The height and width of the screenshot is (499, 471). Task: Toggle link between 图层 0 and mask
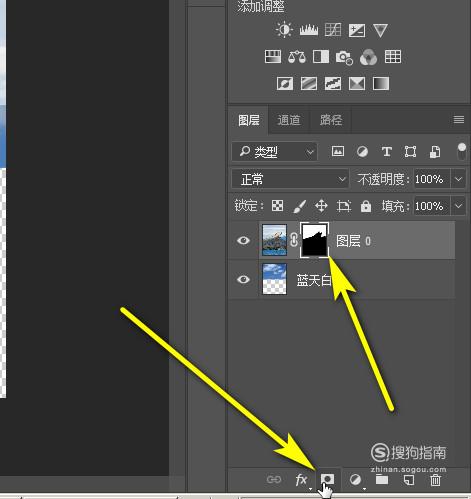coord(294,240)
